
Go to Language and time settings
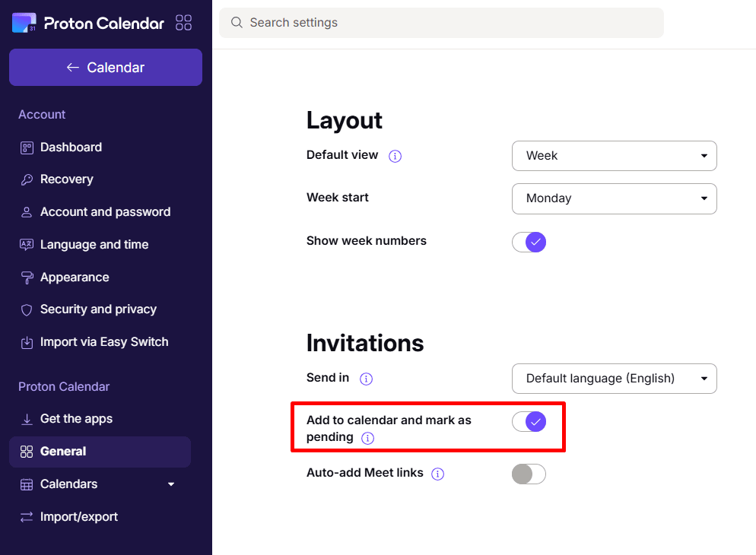[x=94, y=245]
